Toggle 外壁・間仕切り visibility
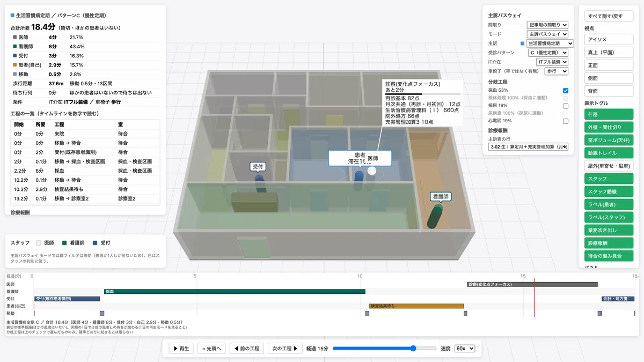 pyautogui.click(x=609, y=127)
